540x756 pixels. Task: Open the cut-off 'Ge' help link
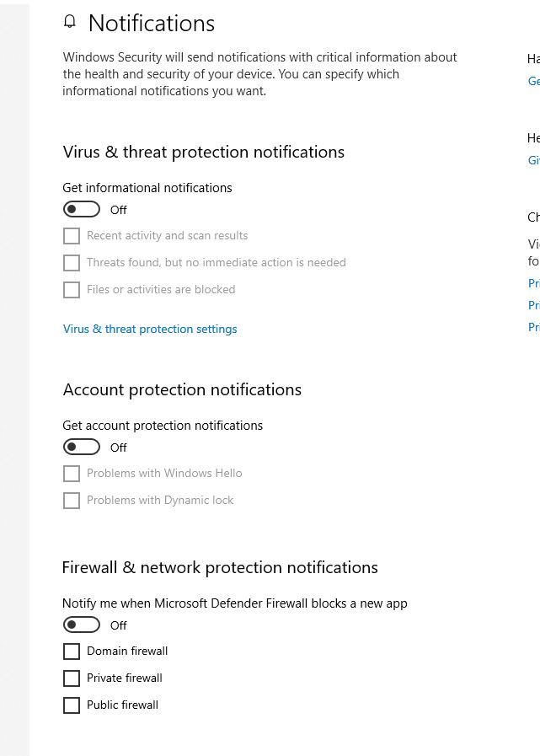tap(534, 81)
